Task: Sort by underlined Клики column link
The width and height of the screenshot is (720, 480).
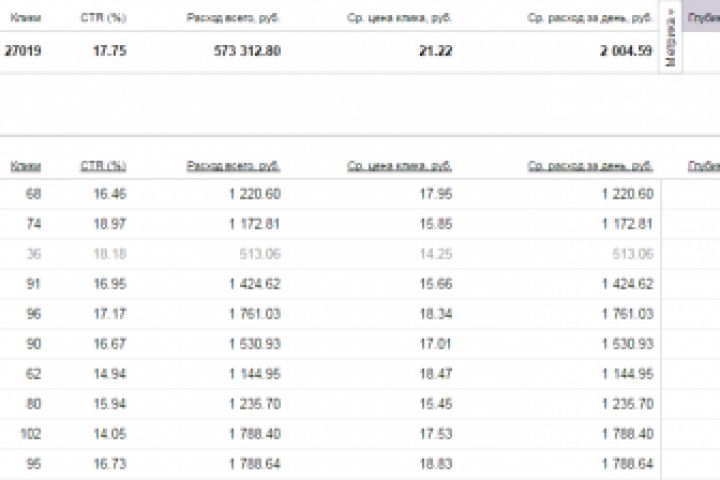Action: point(26,166)
